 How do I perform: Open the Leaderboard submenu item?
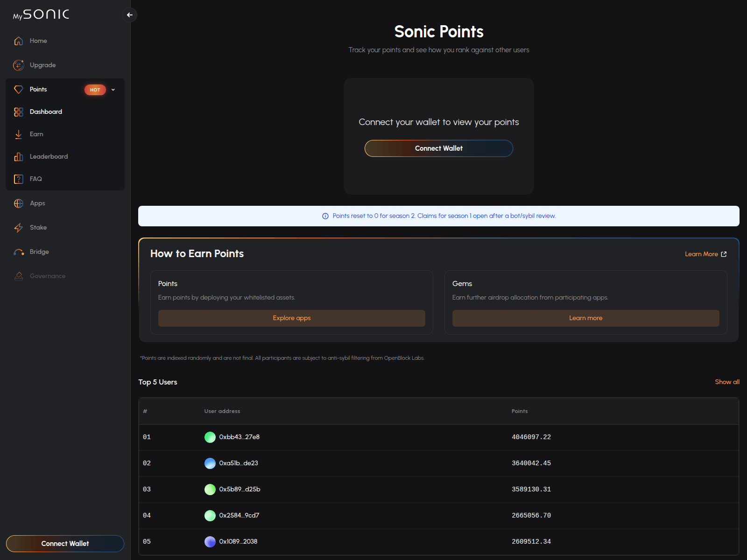coord(65,157)
